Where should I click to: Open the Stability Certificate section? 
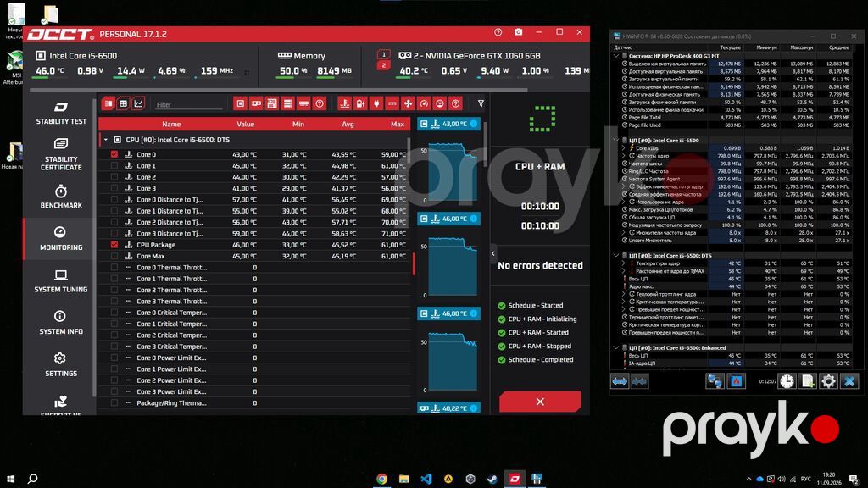pyautogui.click(x=61, y=155)
